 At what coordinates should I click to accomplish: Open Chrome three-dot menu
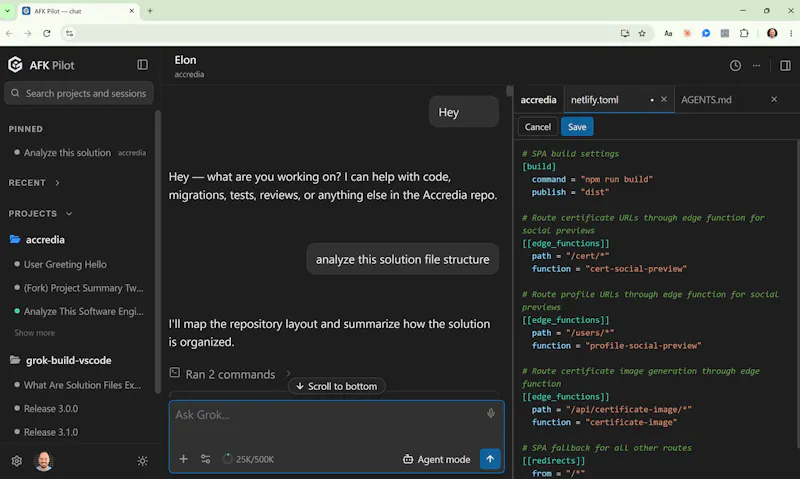791,33
